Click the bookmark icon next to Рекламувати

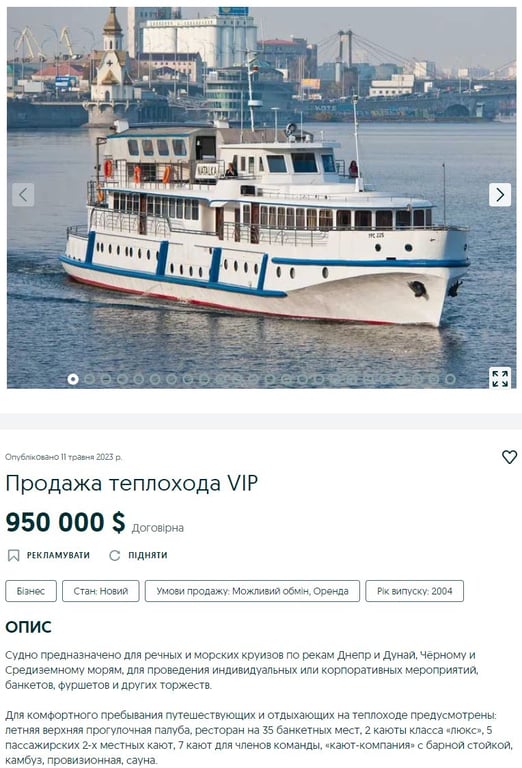click(x=14, y=555)
